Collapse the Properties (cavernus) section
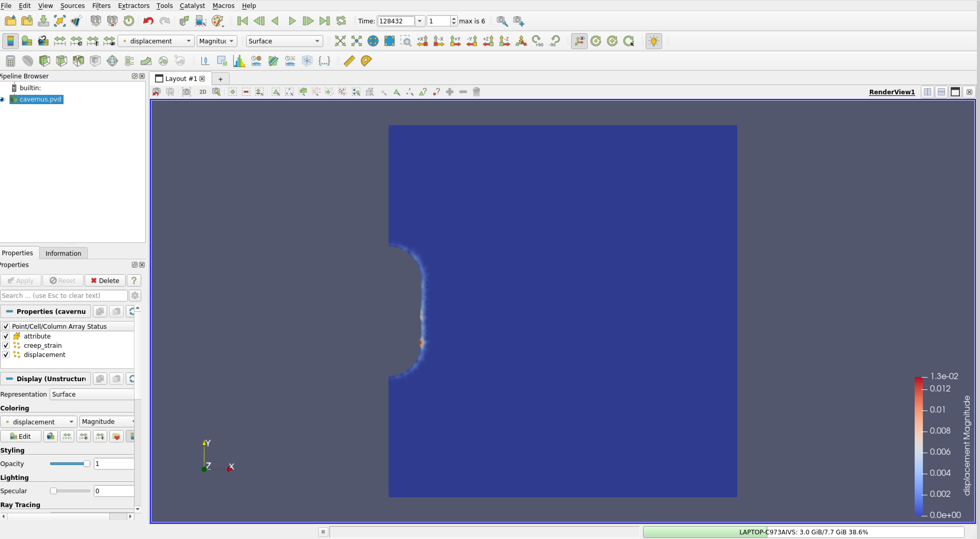This screenshot has width=980, height=539. pyautogui.click(x=46, y=311)
